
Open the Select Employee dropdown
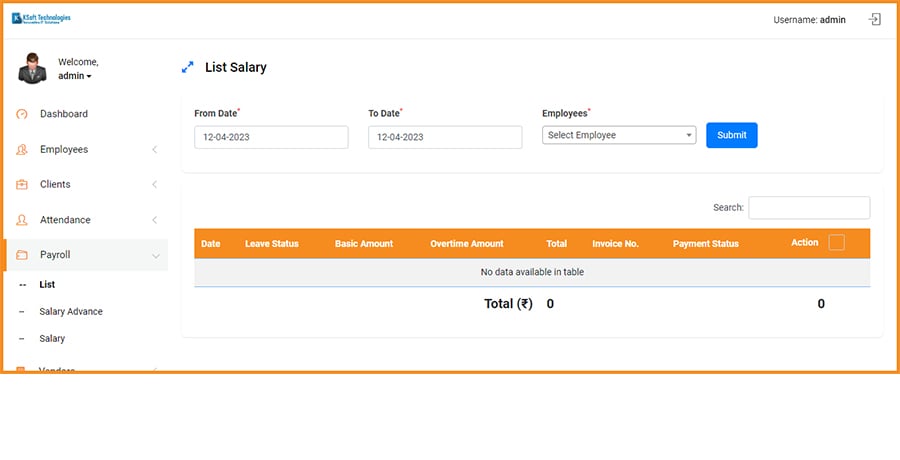click(619, 135)
